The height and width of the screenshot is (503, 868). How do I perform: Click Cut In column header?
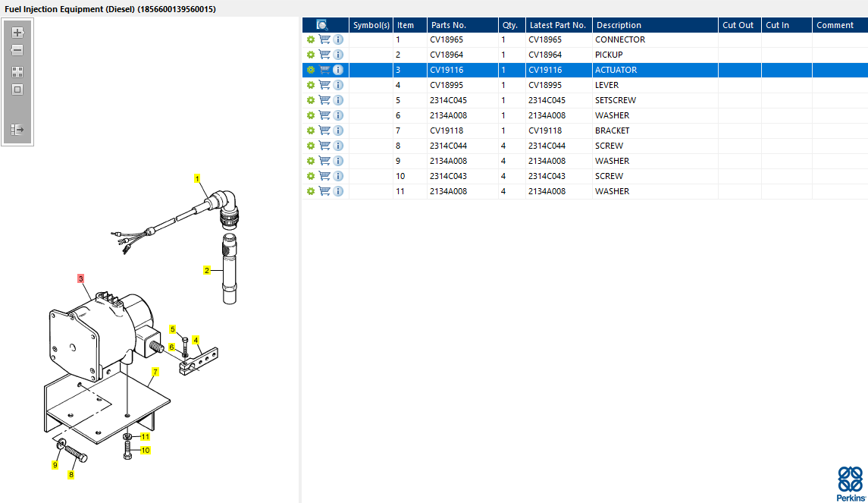[787, 25]
